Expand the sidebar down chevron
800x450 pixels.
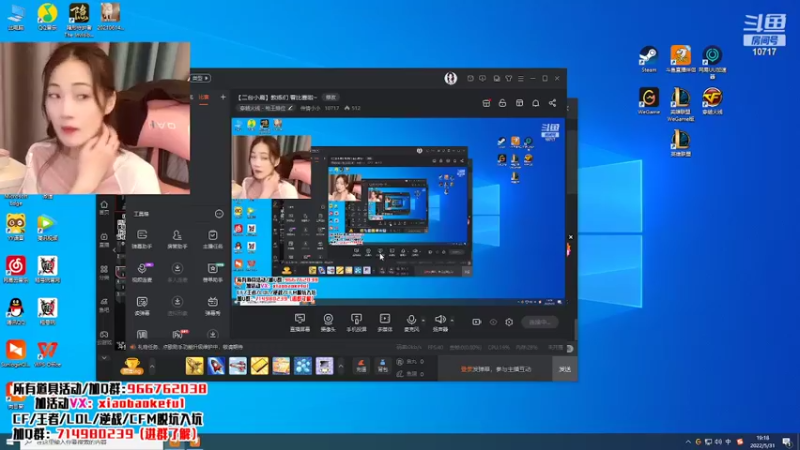pos(104,358)
